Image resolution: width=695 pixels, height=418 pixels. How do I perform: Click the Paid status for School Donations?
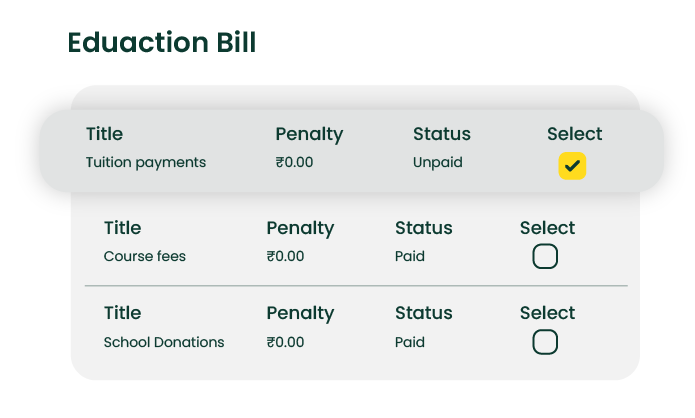click(x=410, y=342)
